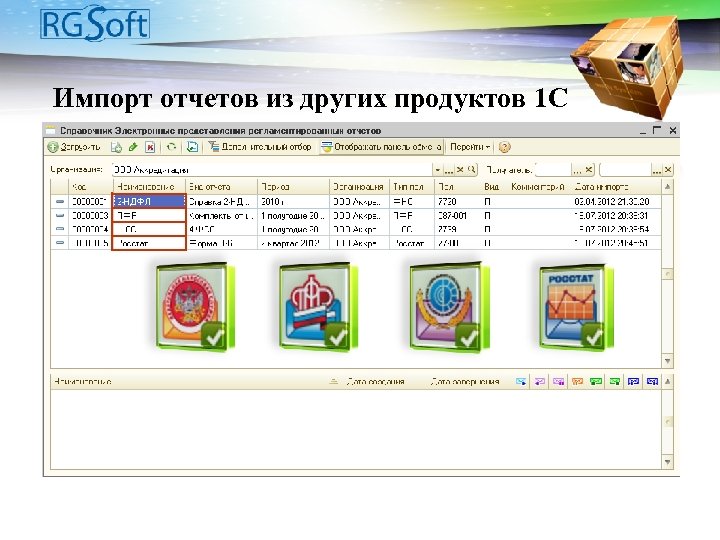Sort by the Вид отчета column header

point(221,187)
